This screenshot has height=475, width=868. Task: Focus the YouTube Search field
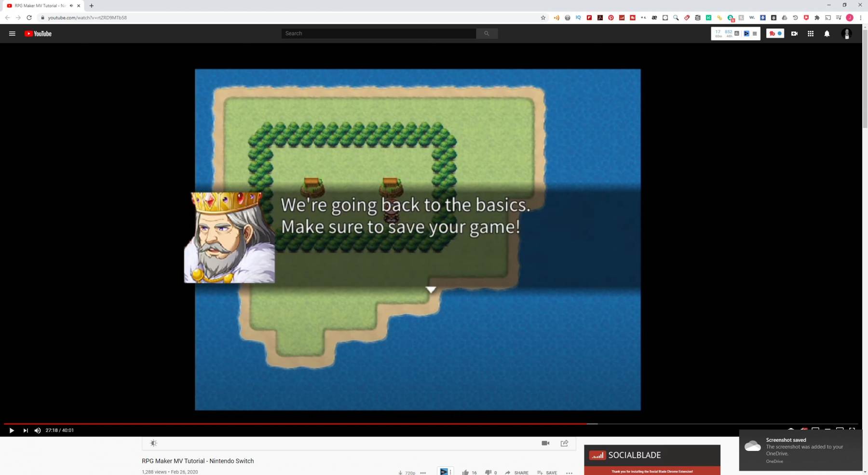(379, 33)
